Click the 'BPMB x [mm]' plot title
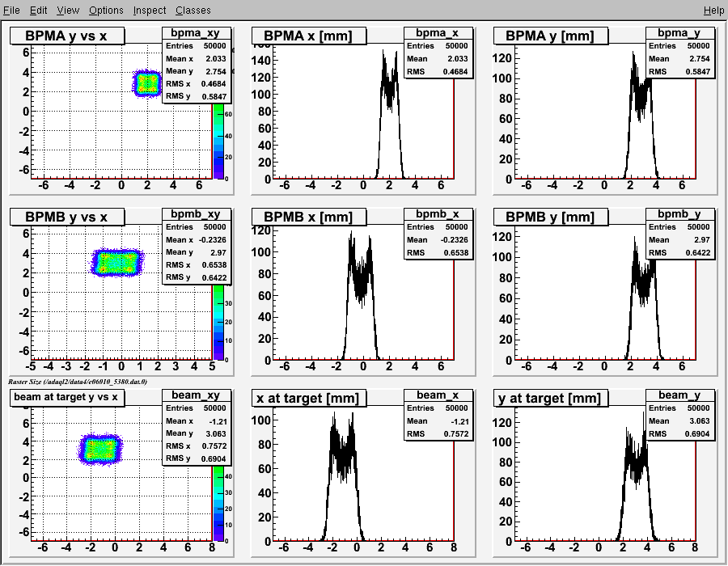This screenshot has height=566, width=728. coord(309,217)
